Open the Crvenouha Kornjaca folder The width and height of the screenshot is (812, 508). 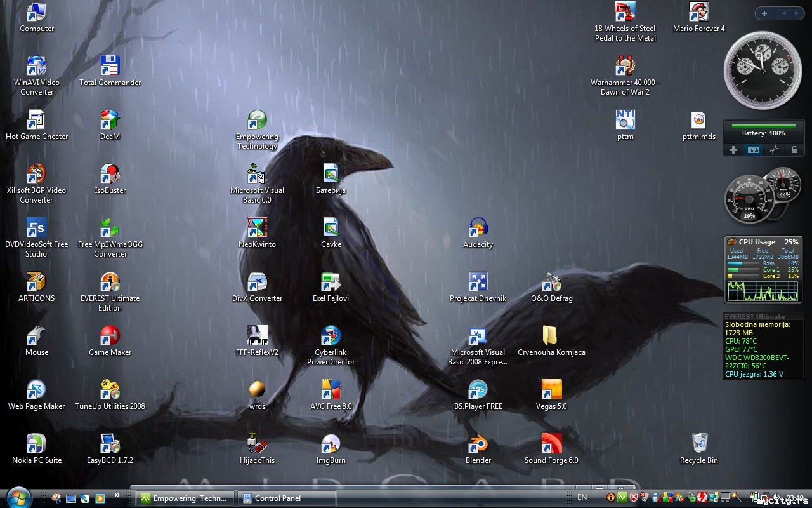coord(552,341)
